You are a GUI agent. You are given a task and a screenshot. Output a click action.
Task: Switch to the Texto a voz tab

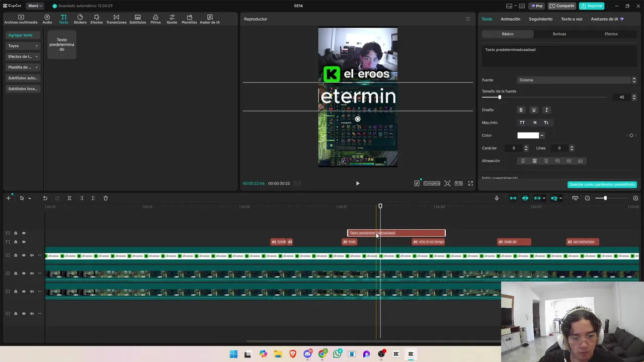pos(572,19)
